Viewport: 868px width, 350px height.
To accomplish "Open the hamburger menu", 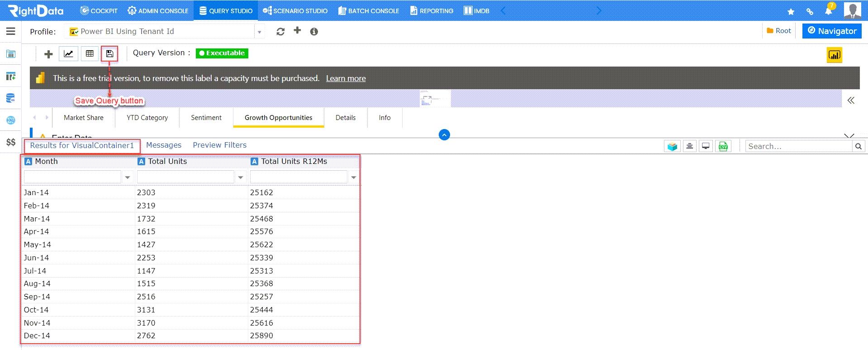I will tap(11, 31).
